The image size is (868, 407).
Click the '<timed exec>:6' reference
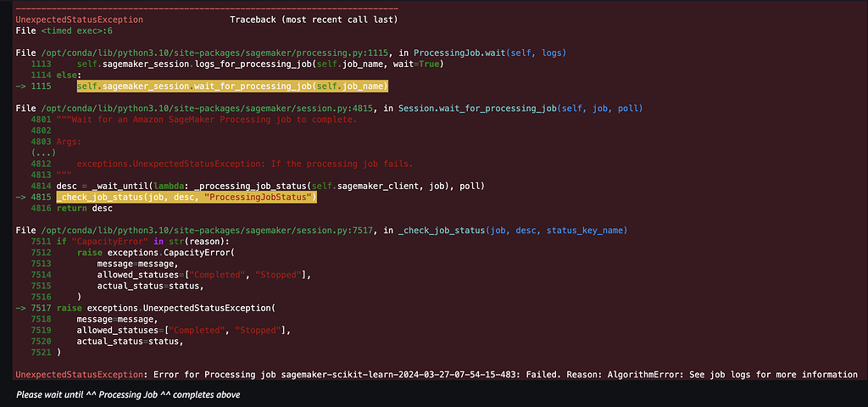(x=77, y=31)
